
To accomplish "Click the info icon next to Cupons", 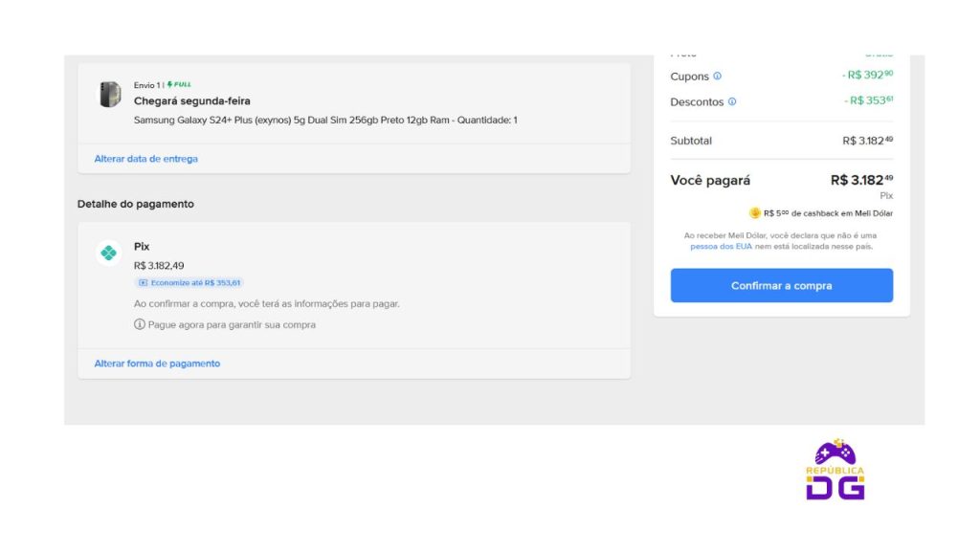I will coord(717,77).
